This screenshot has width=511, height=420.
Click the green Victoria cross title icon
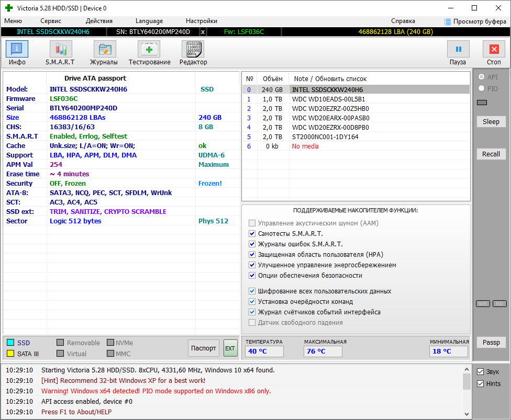coord(9,8)
